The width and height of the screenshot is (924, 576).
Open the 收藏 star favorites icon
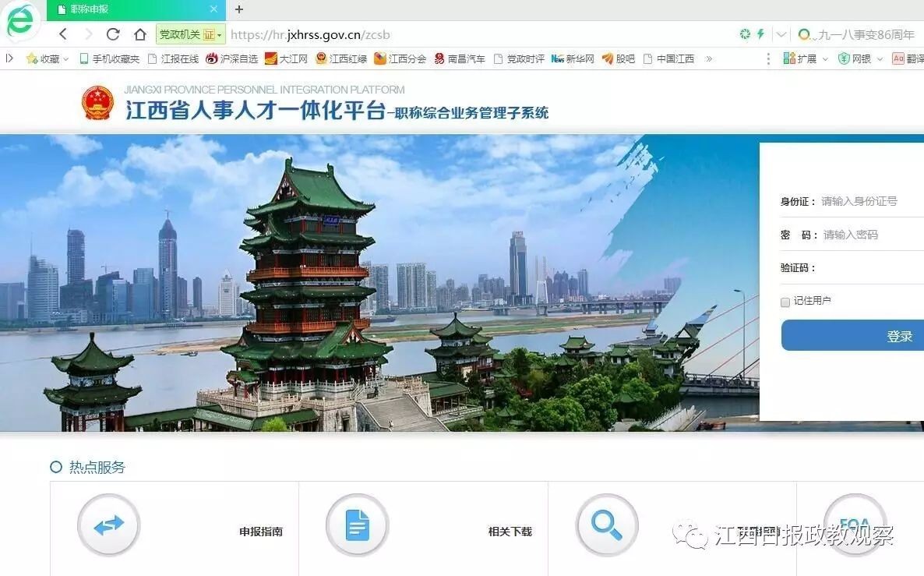(32, 58)
